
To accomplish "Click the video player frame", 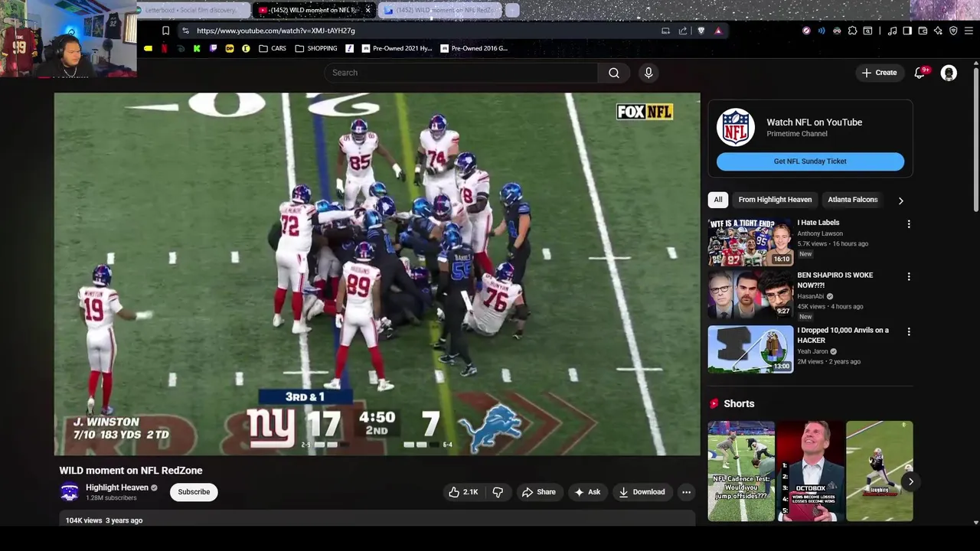I will 377,274.
